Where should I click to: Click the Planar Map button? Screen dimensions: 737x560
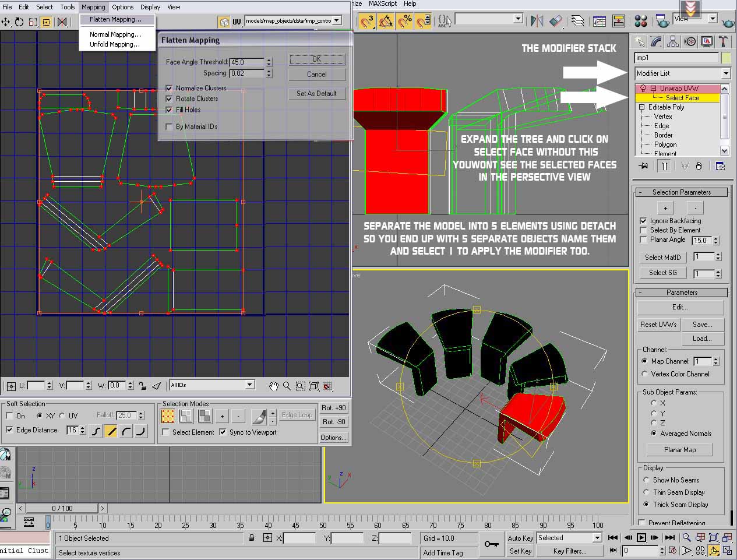[679, 450]
